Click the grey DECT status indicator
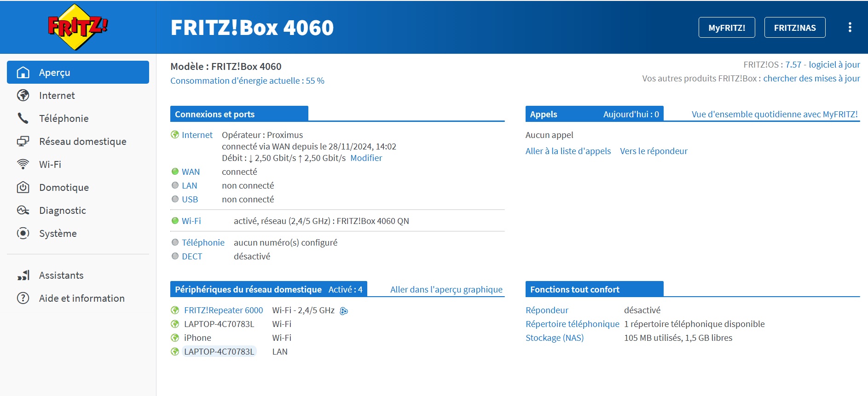The height and width of the screenshot is (396, 868). point(175,256)
